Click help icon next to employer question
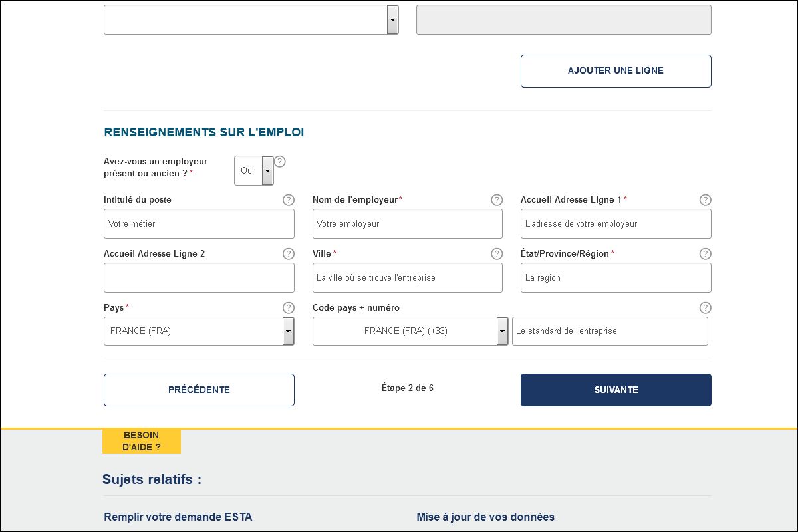This screenshot has width=798, height=532. pyautogui.click(x=280, y=162)
